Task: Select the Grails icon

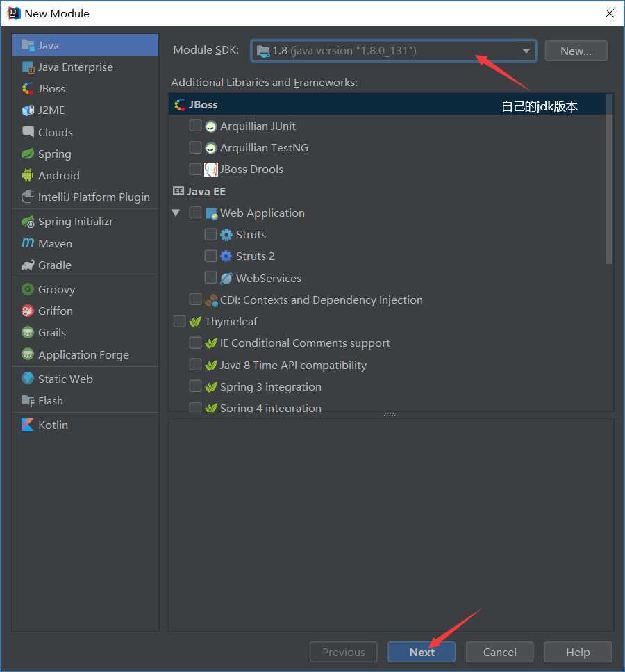Action: (28, 332)
